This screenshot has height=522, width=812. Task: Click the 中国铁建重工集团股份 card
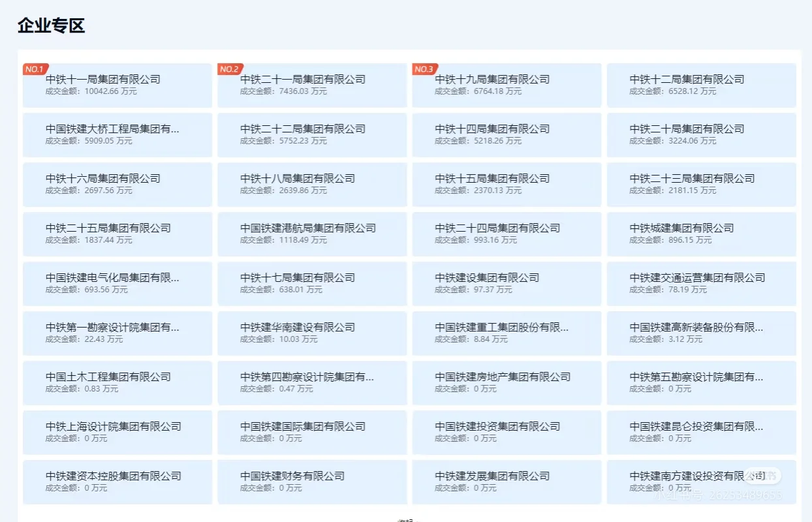pos(507,333)
